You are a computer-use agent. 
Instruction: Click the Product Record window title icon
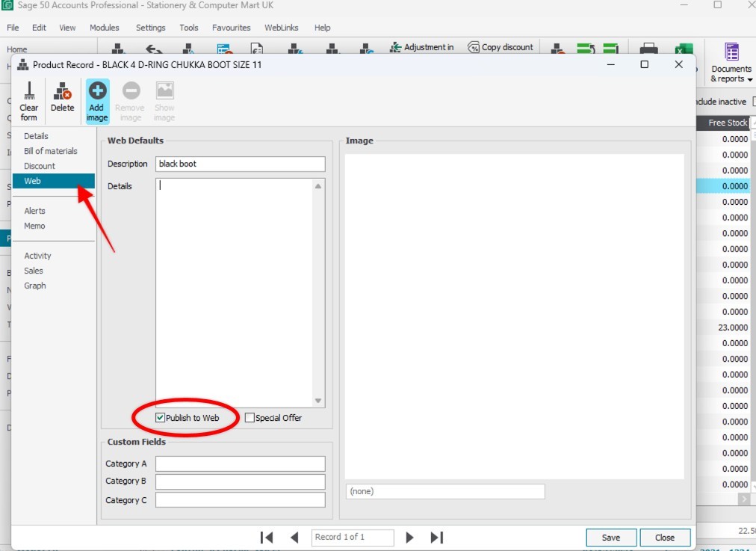click(22, 64)
